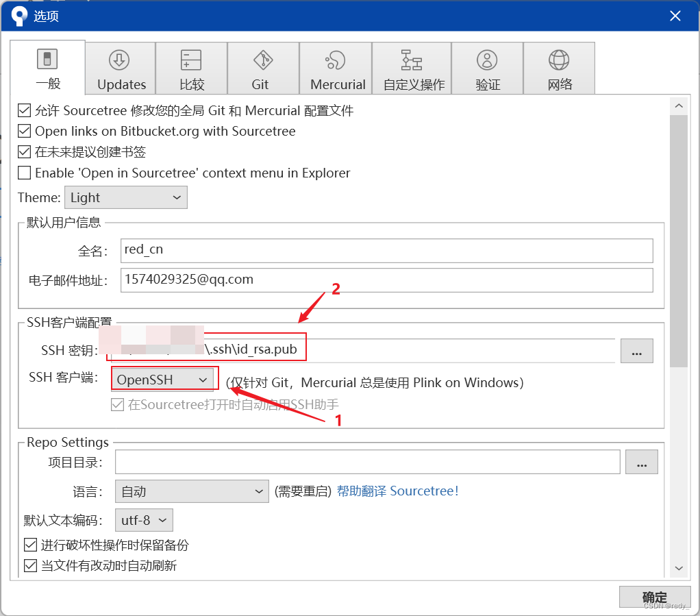Screen dimensions: 700x616
Task: Click the Mercurial swirl icon
Action: tap(335, 60)
